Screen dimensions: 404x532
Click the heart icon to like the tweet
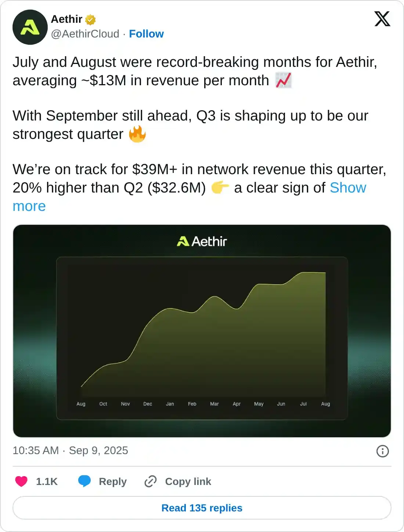coord(21,481)
